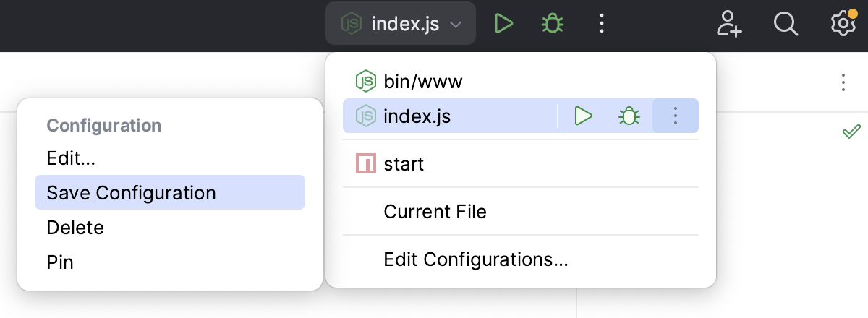Delete the selected run configuration

pos(75,228)
